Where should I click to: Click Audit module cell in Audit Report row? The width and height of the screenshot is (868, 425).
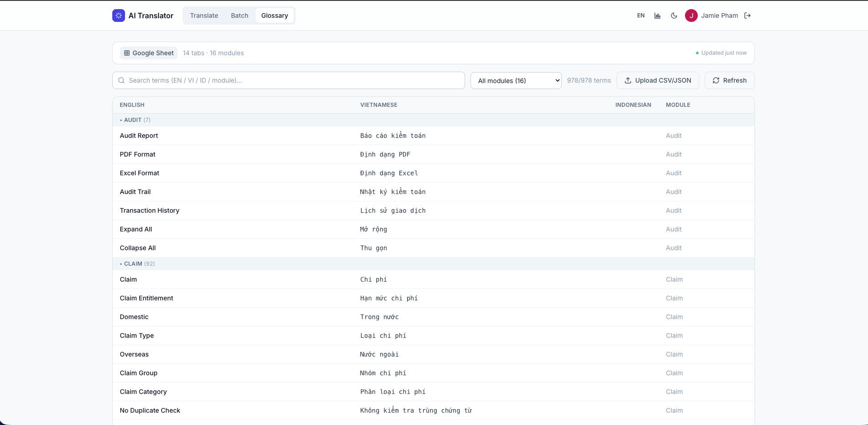[x=674, y=136]
